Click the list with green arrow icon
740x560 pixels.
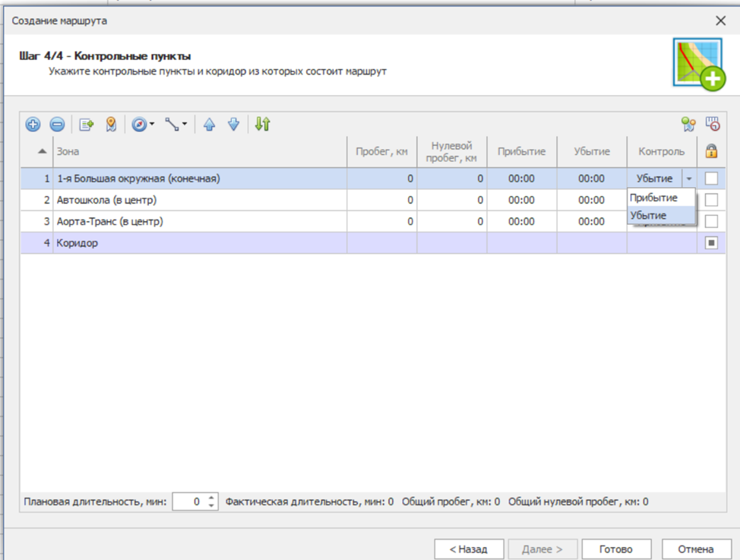click(x=86, y=125)
